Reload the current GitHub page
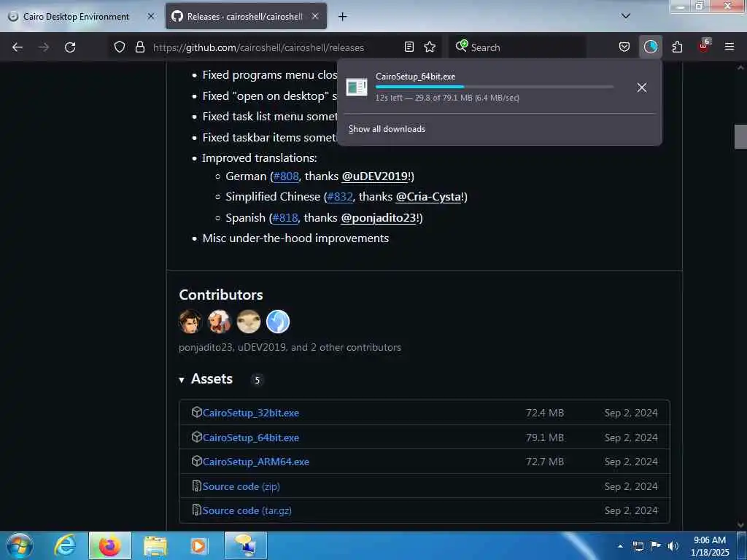This screenshot has width=747, height=560. pos(70,47)
